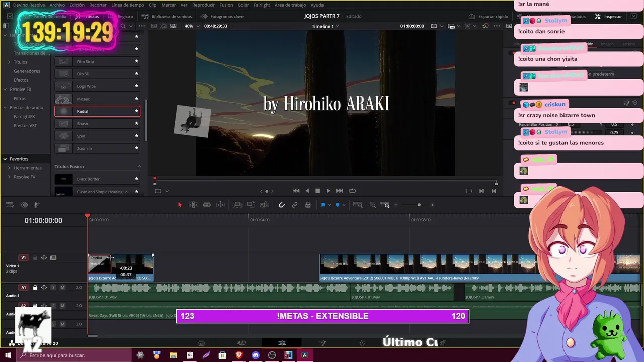Viewport: 644px width, 362px height.
Task: Toggle the Position lock padlock in the toolbar
Action: [308, 205]
